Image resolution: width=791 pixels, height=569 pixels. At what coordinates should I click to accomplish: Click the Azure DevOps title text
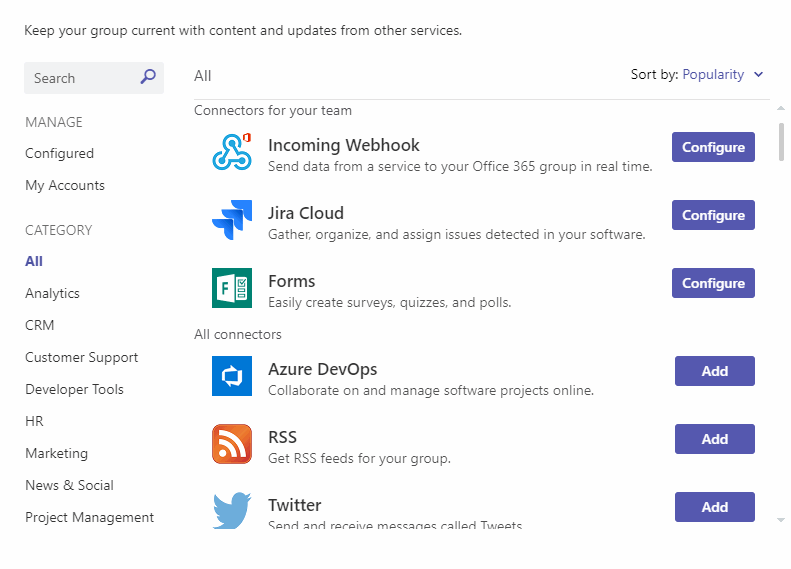[322, 369]
